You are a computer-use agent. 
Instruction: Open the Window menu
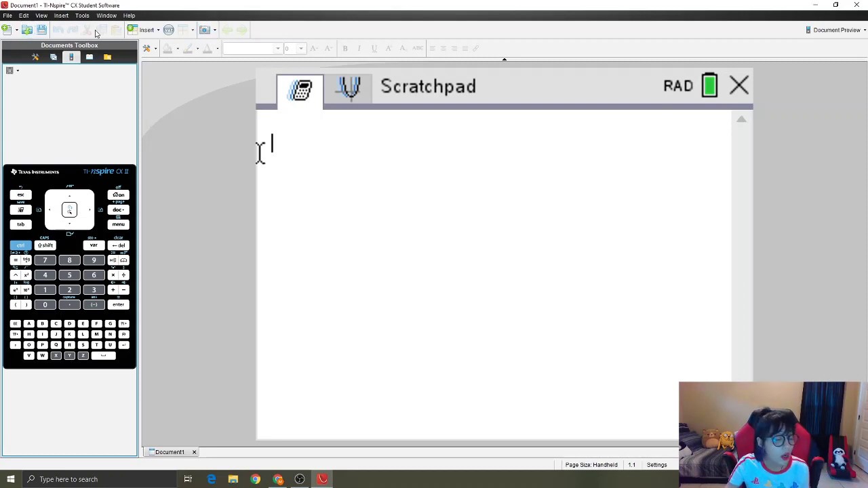[x=106, y=16]
